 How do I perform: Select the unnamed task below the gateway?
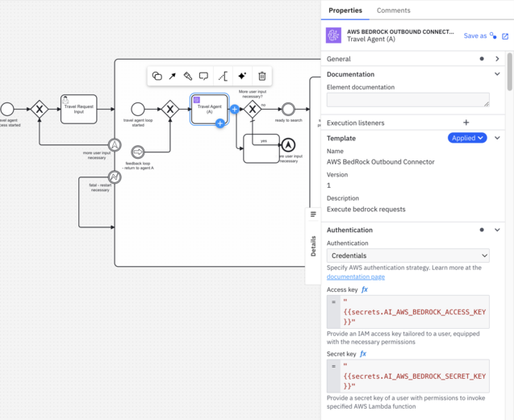click(261, 148)
